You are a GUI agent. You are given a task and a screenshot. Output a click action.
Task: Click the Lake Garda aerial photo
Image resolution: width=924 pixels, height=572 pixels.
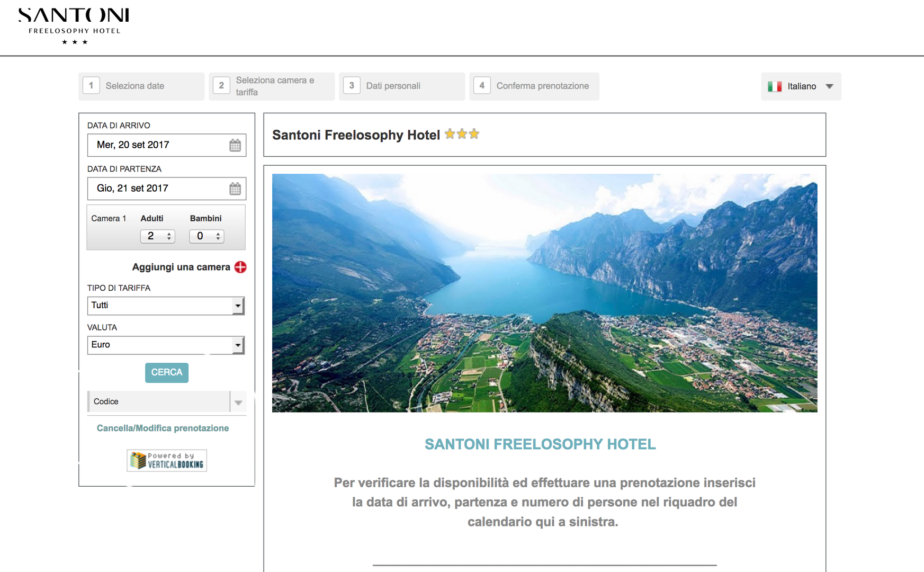(544, 293)
